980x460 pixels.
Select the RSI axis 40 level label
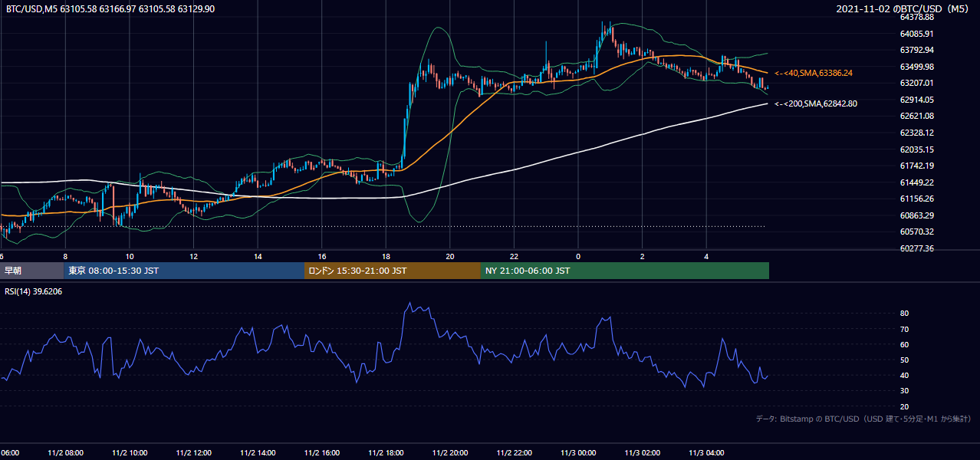pos(904,375)
